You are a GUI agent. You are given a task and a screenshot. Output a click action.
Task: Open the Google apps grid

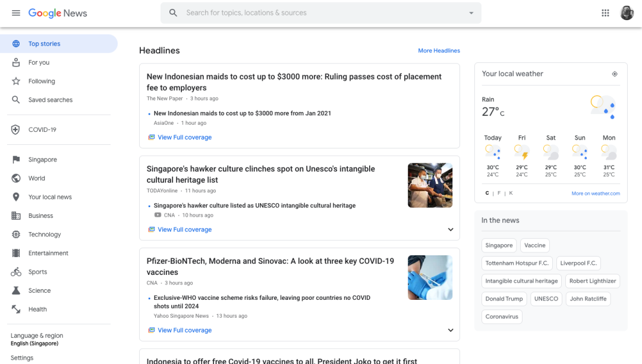point(605,13)
